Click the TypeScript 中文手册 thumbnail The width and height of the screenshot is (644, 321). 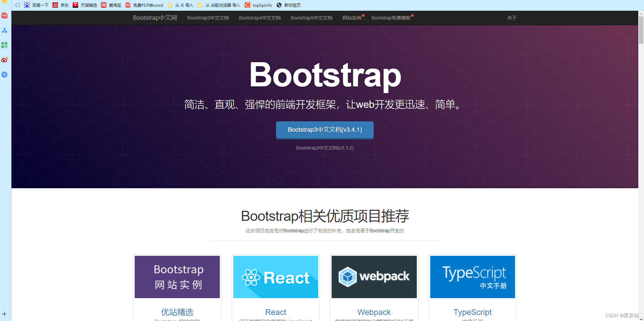click(x=473, y=277)
